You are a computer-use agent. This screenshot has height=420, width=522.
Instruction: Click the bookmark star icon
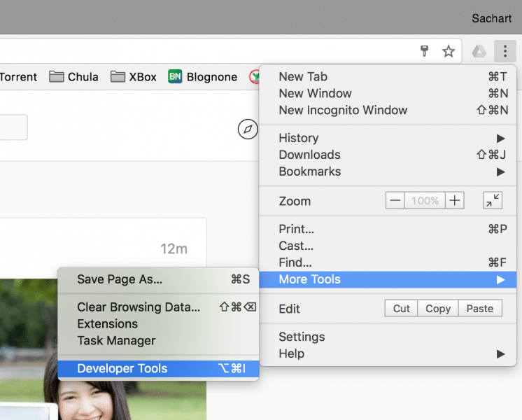tap(448, 51)
